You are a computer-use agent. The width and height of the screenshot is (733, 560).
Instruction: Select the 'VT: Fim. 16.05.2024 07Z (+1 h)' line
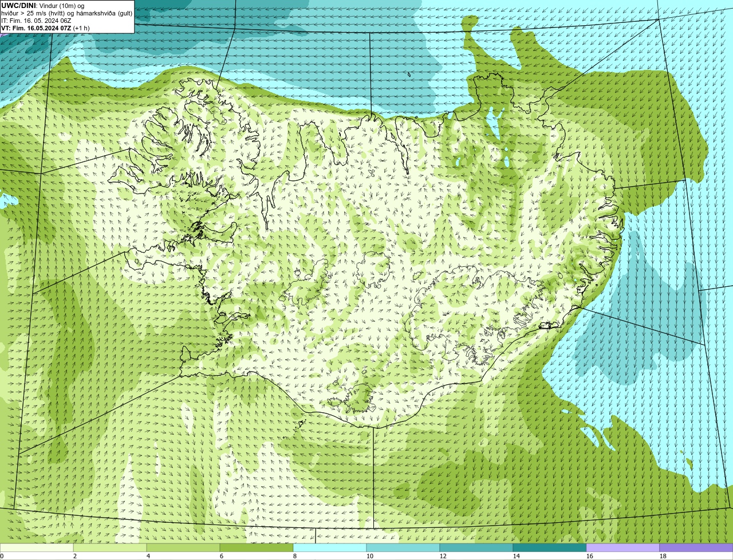pyautogui.click(x=45, y=28)
